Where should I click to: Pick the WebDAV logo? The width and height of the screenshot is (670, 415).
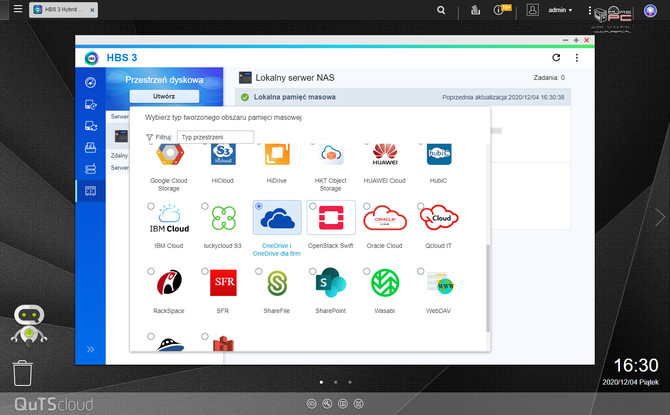point(440,283)
